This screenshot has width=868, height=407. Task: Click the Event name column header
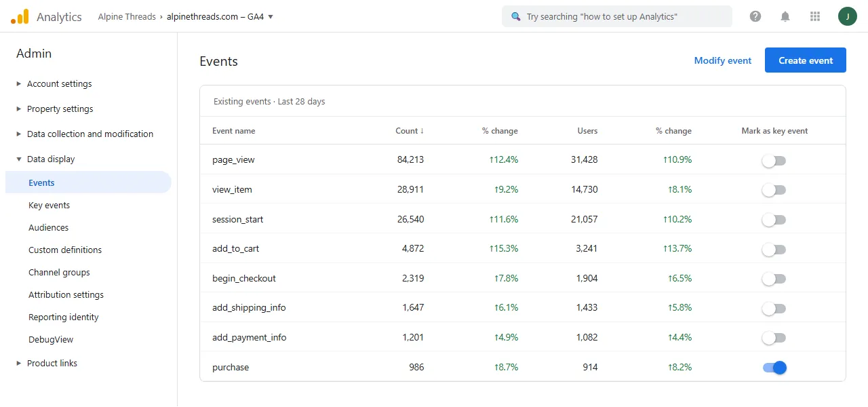[x=234, y=131]
